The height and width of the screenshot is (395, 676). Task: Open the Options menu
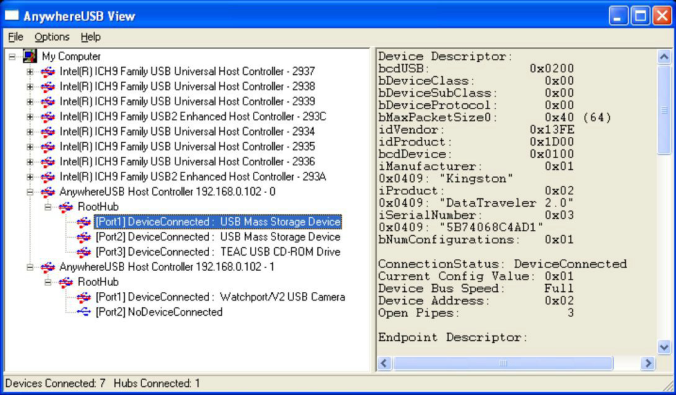click(x=52, y=37)
